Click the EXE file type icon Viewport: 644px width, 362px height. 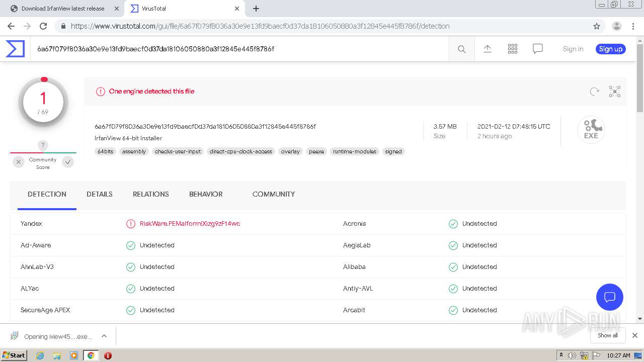591,130
